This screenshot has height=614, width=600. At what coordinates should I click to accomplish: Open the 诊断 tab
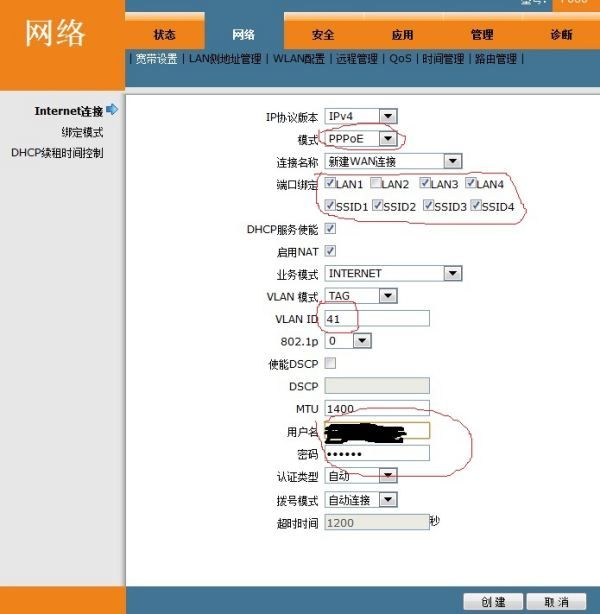tap(561, 35)
